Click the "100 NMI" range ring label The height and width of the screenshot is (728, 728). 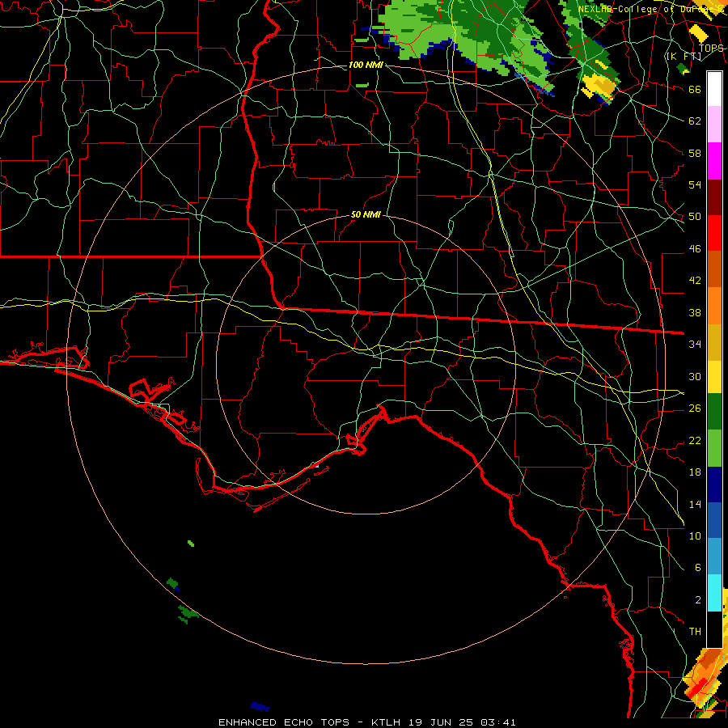pos(366,65)
